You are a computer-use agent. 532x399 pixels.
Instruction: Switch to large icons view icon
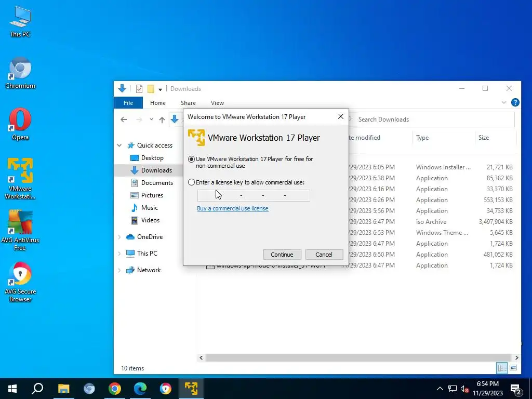pyautogui.click(x=513, y=368)
